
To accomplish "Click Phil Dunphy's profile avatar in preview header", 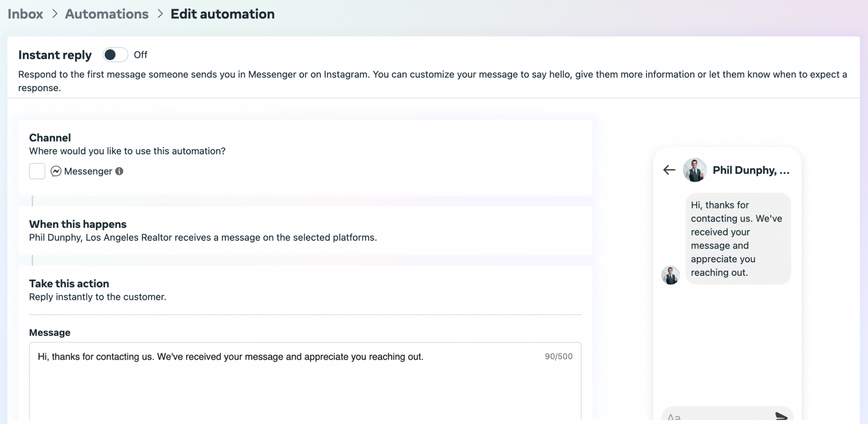I will click(694, 170).
